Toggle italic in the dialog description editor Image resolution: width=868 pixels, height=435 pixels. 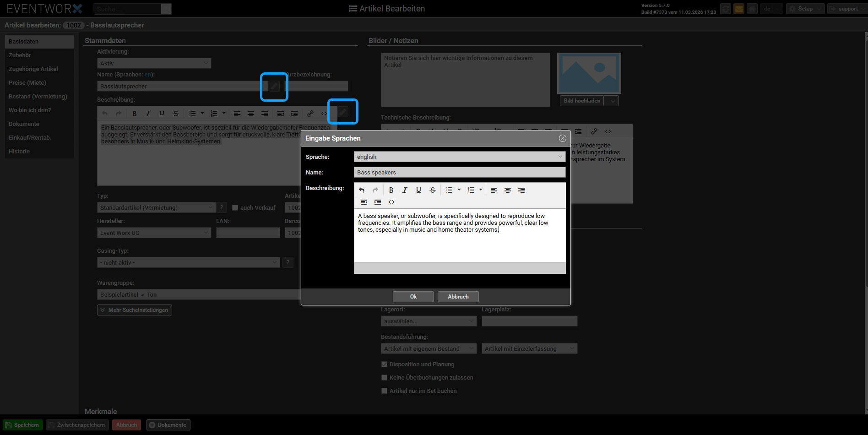(405, 190)
